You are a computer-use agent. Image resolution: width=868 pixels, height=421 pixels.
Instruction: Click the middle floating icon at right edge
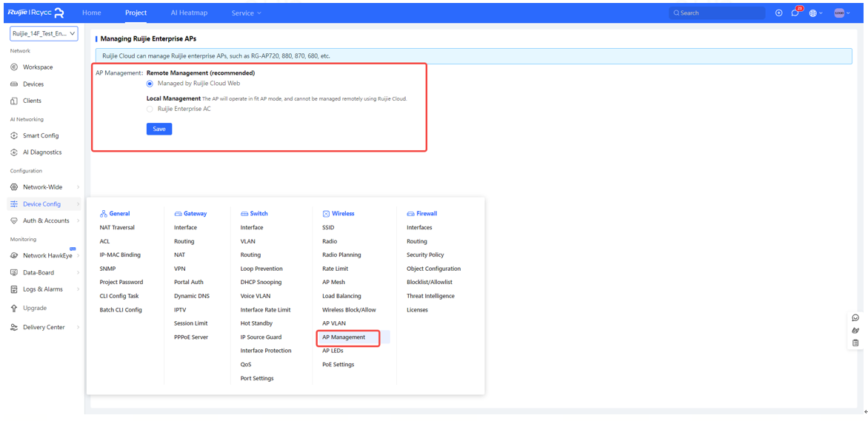click(x=855, y=330)
